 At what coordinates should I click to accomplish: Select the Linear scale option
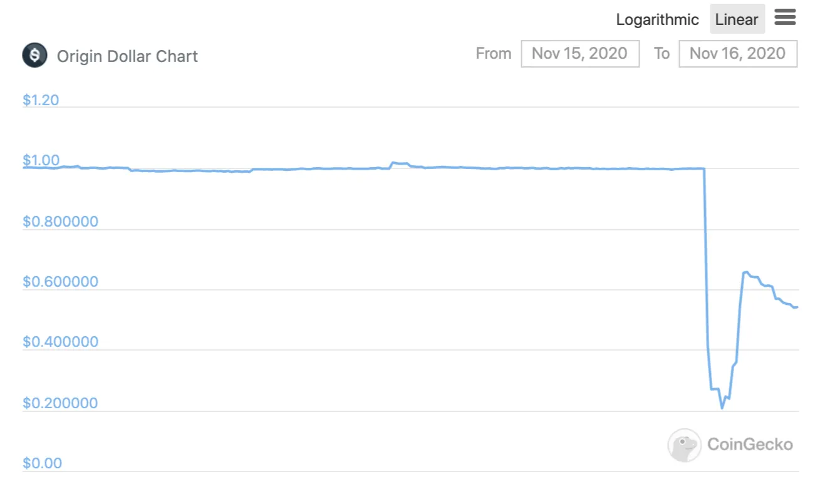point(737,19)
